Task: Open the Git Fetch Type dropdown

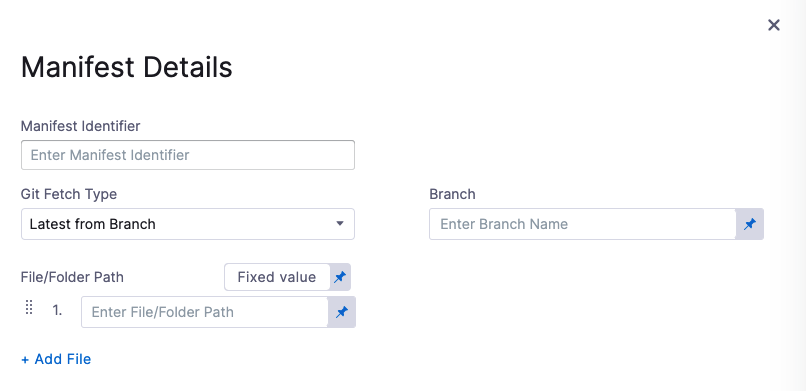Action: (x=188, y=224)
